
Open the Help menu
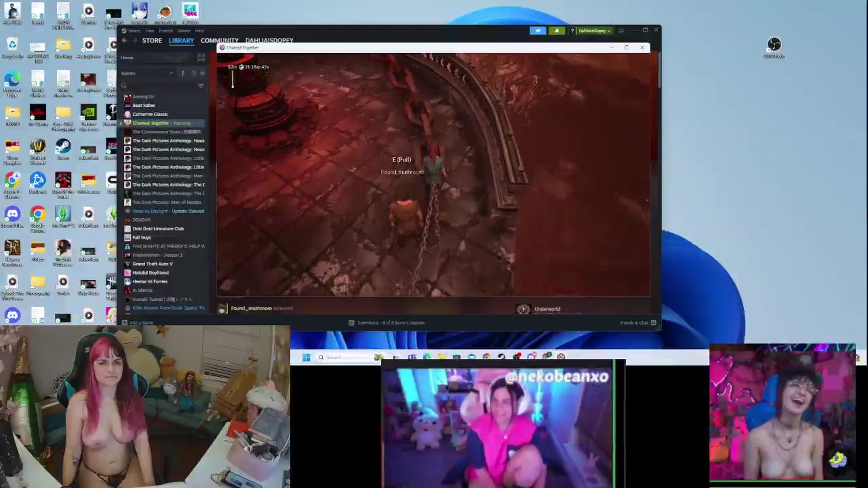coord(199,31)
